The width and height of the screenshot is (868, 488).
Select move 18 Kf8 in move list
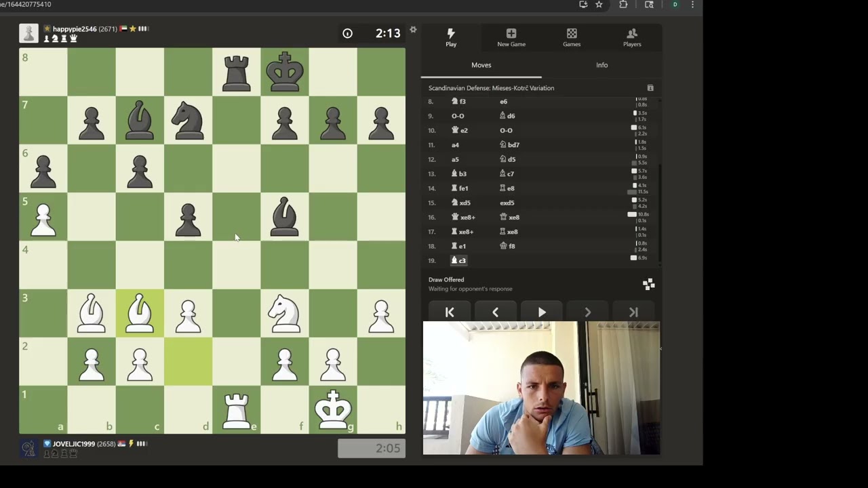point(507,246)
